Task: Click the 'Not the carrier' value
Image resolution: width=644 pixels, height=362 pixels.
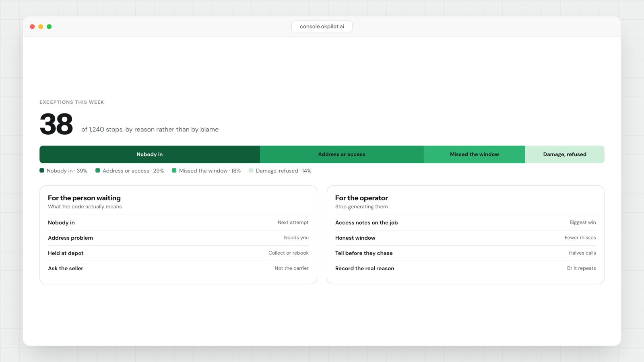Action: click(x=291, y=268)
